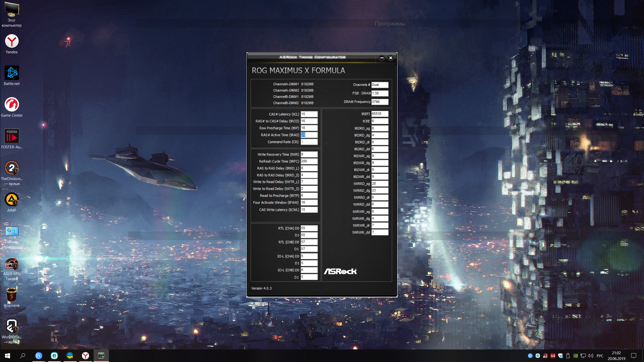Click the Refresh Cycle Time (tRFC) field
Image resolution: width=644 pixels, height=362 pixels.
309,161
